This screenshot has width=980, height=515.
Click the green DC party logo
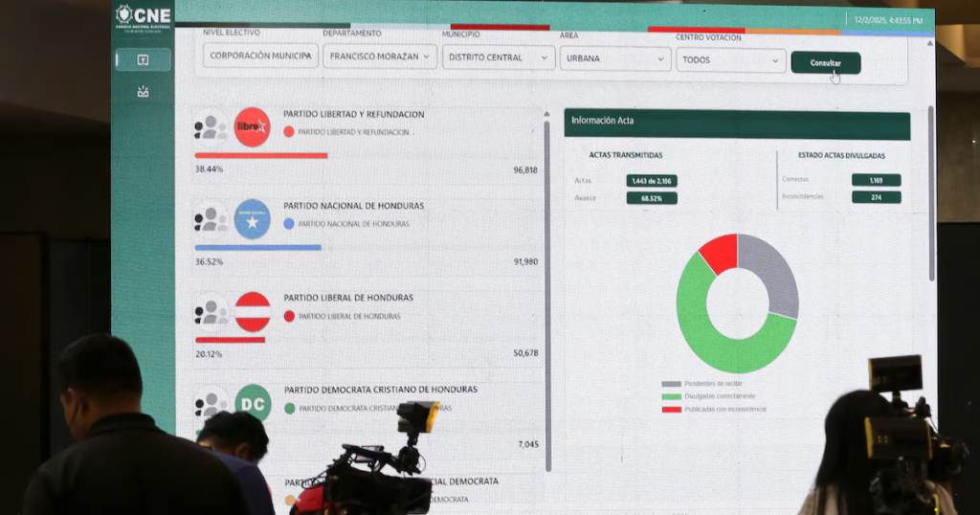point(253,403)
